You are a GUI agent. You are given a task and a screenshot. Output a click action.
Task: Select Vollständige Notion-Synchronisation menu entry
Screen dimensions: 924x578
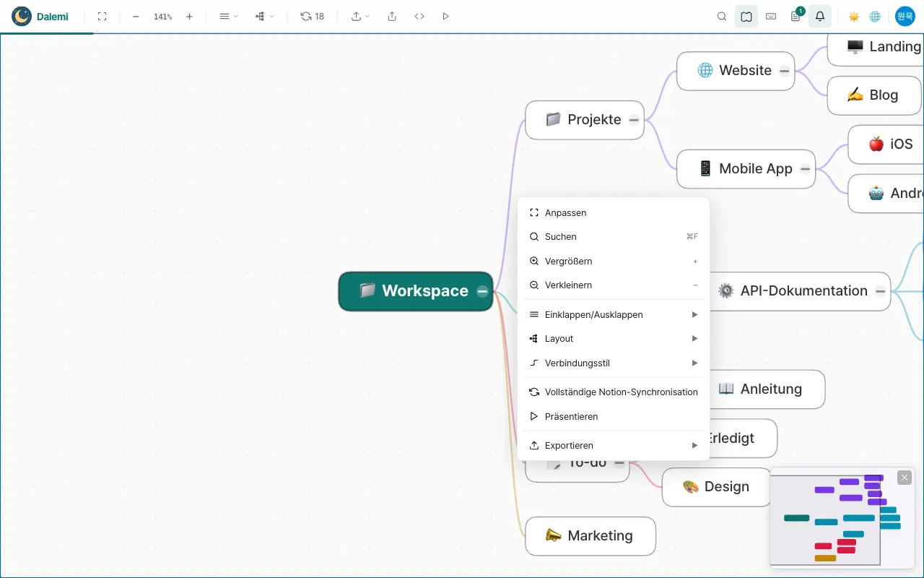pos(614,392)
